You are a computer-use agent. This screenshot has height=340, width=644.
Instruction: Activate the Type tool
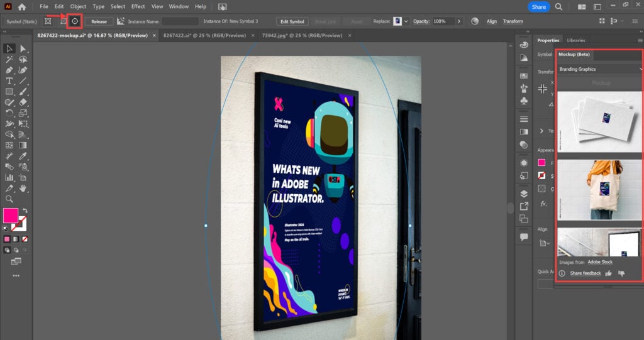point(9,81)
